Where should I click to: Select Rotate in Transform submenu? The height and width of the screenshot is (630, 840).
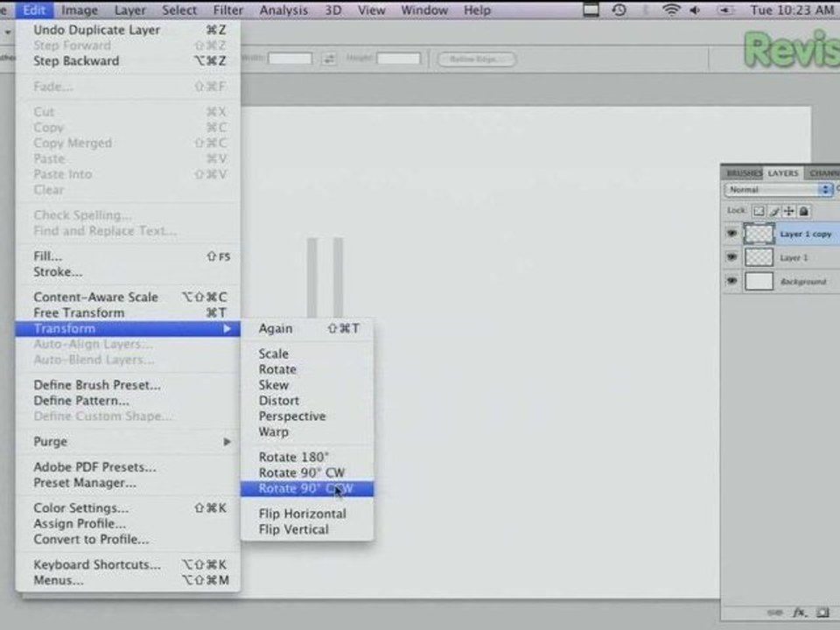tap(307, 369)
